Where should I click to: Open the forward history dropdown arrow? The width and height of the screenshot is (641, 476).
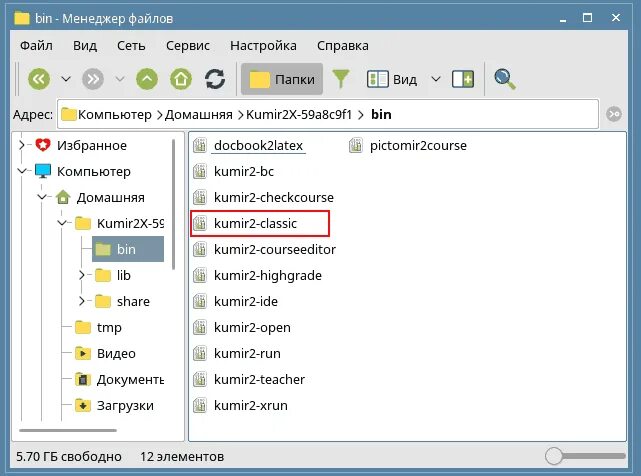[x=120, y=79]
